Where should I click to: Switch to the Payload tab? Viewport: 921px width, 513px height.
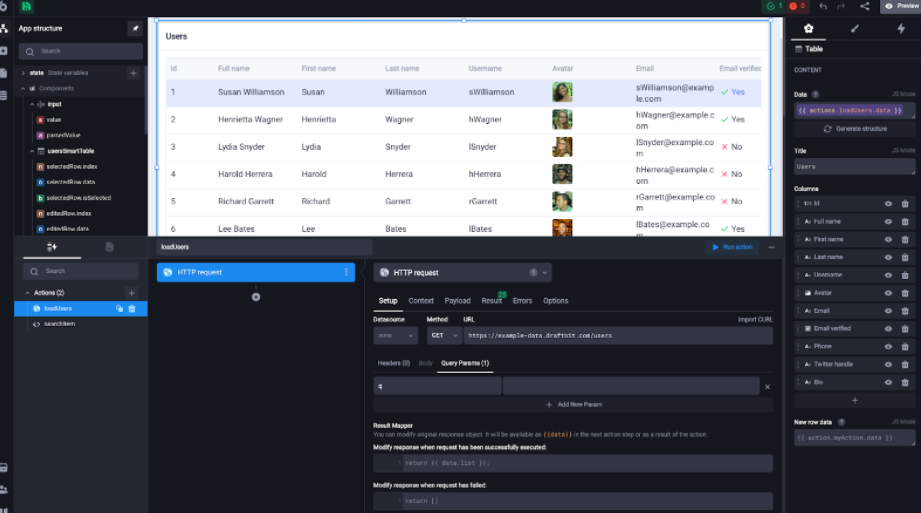(457, 300)
